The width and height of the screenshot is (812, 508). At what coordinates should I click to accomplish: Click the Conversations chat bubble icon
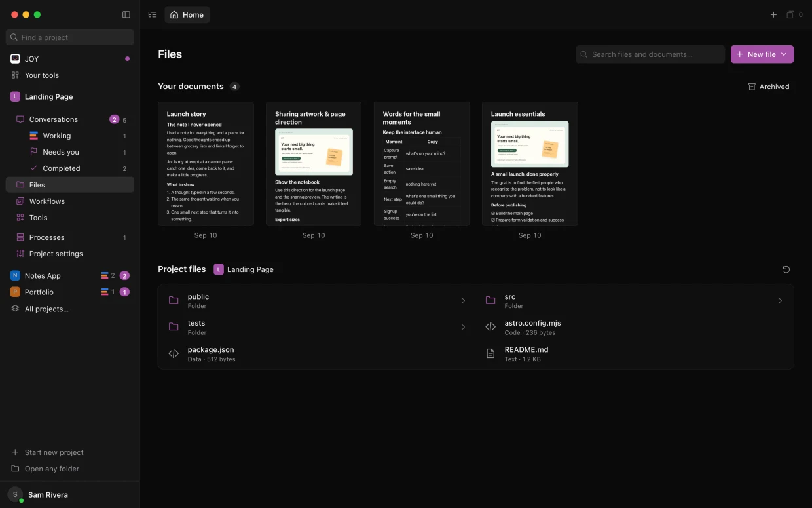pos(20,119)
